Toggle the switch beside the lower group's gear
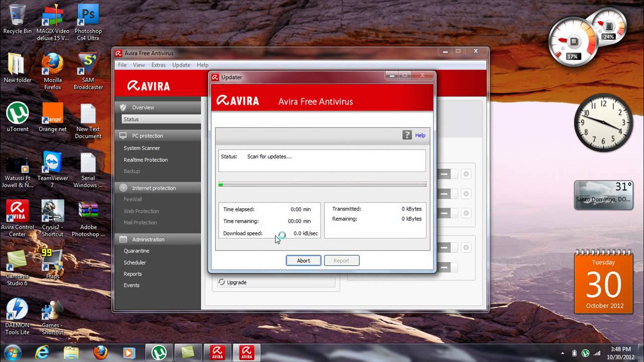 coord(447,247)
